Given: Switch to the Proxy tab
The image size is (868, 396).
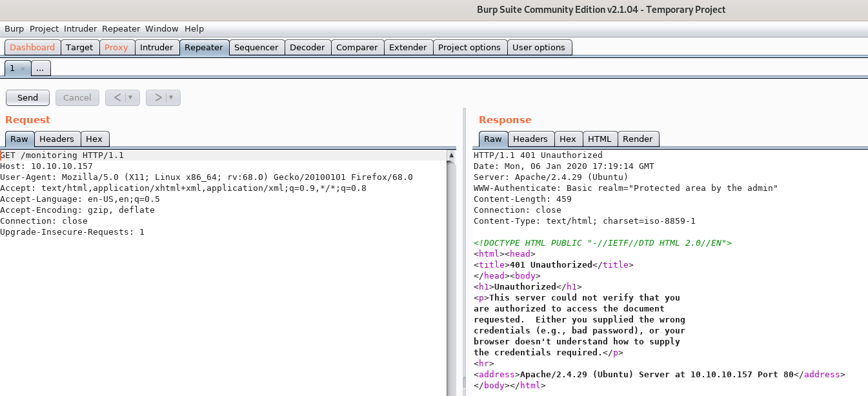Looking at the screenshot, I should pos(117,47).
